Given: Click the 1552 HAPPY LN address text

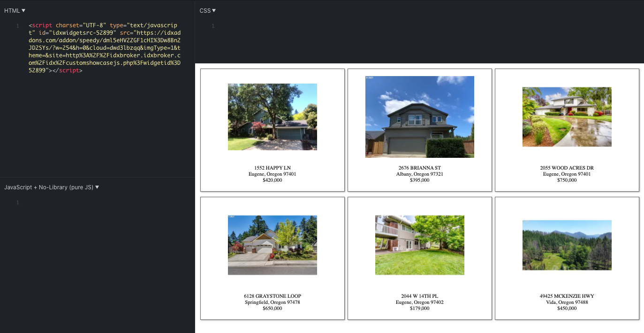Looking at the screenshot, I should click(x=272, y=168).
